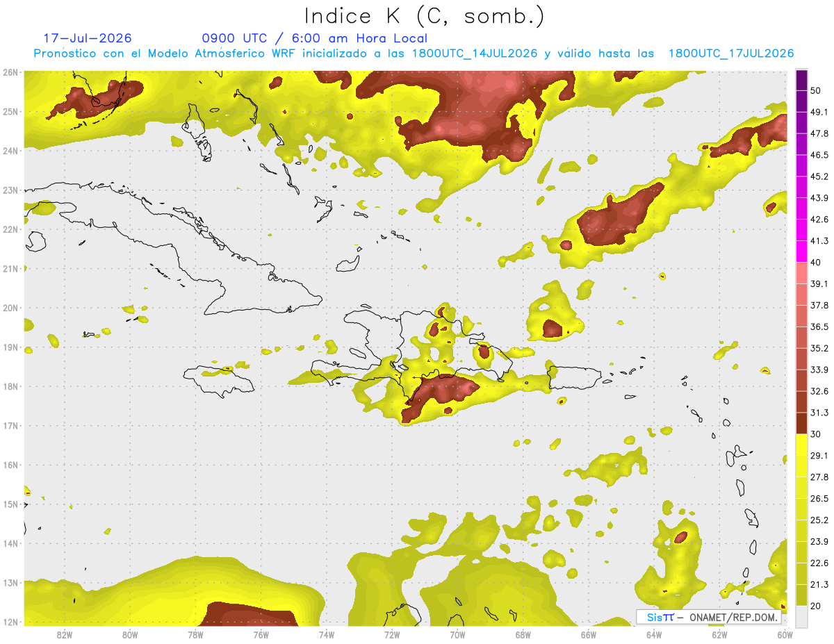Click the light gray color bar segment below 20
The width and height of the screenshot is (834, 644).
(x=801, y=616)
